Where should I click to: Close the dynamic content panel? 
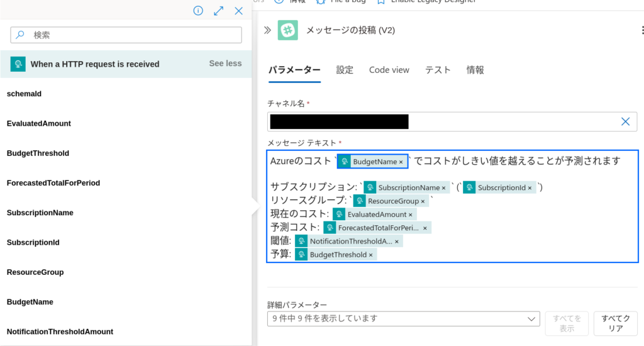pos(238,11)
